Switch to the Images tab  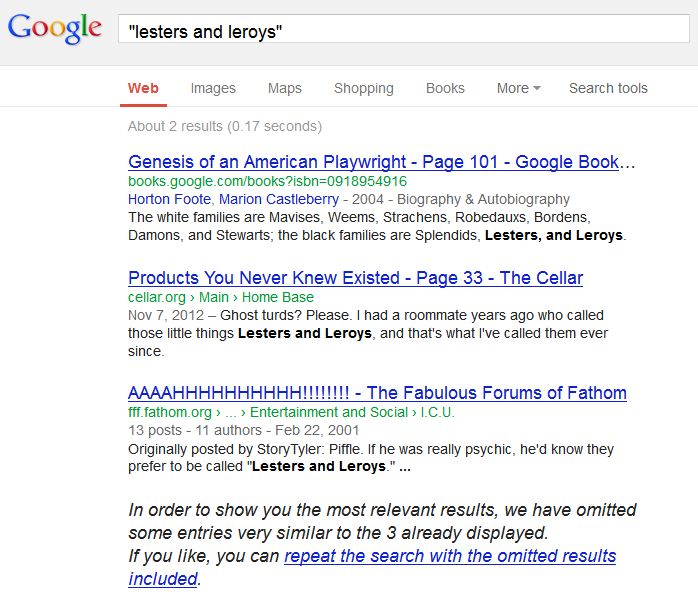pos(213,88)
